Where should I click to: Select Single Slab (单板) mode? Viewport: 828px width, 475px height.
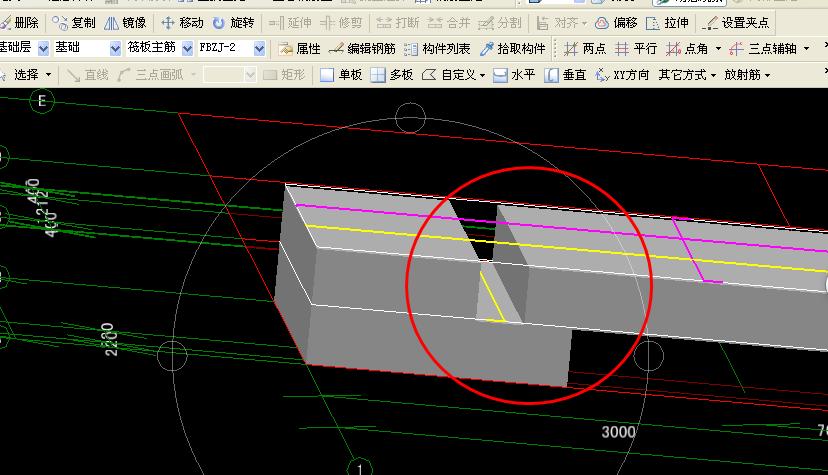coord(341,74)
